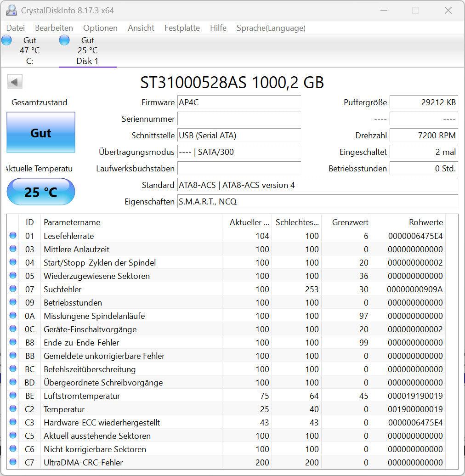Click the Gut health status button

41,133
